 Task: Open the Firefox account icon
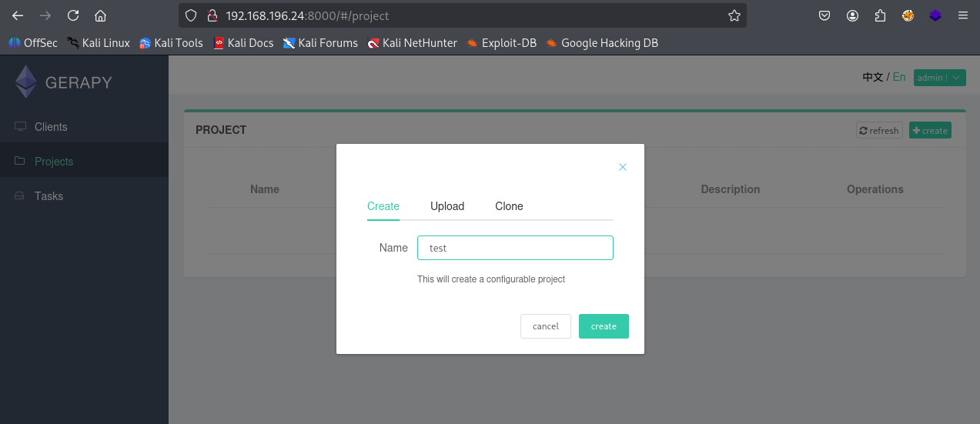point(852,15)
